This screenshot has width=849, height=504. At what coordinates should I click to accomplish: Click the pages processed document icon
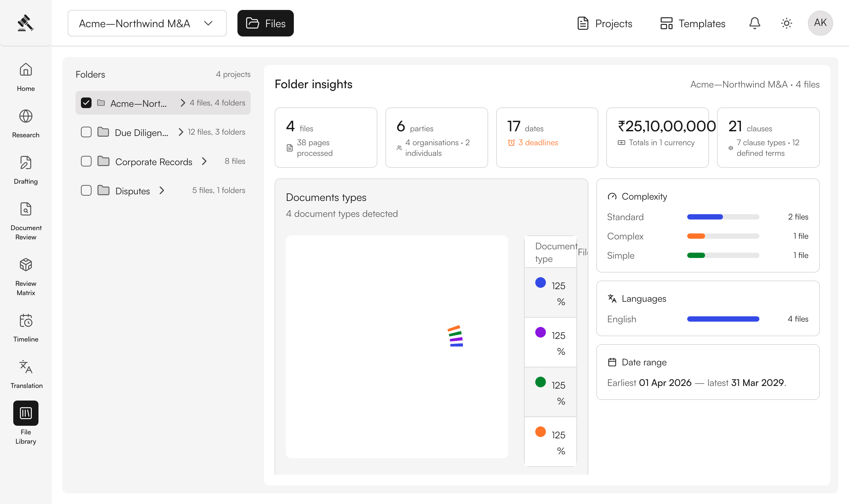click(x=290, y=148)
